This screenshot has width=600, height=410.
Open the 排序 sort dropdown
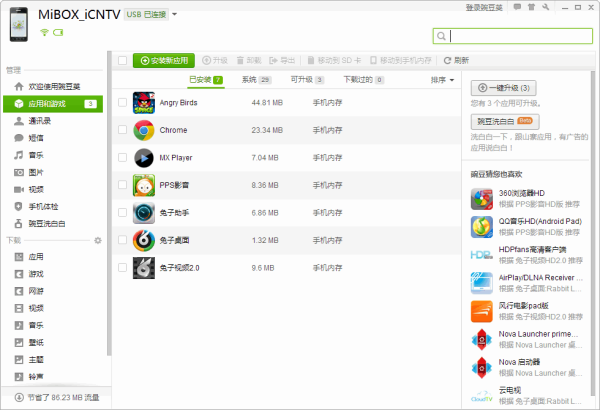coord(442,80)
